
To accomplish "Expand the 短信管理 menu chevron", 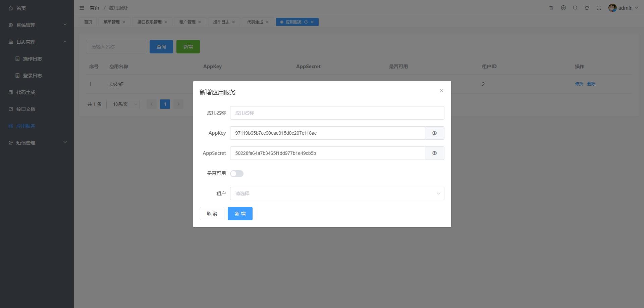I will point(65,142).
